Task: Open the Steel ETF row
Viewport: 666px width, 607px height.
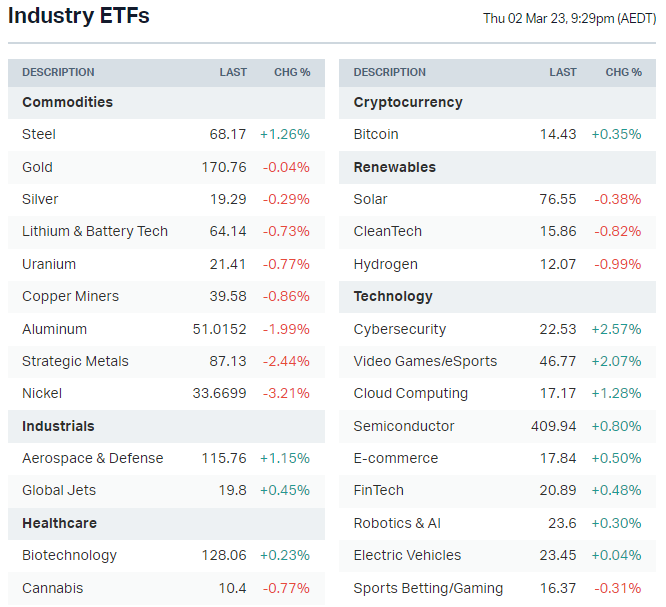Action: (x=39, y=134)
